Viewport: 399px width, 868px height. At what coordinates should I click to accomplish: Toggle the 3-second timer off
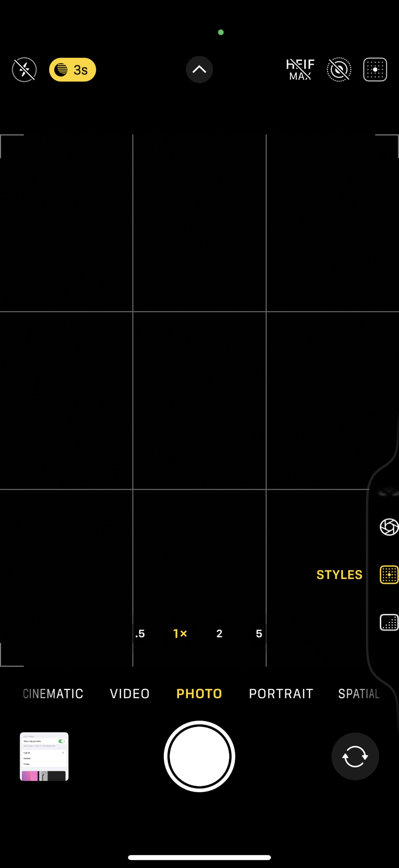click(x=72, y=69)
